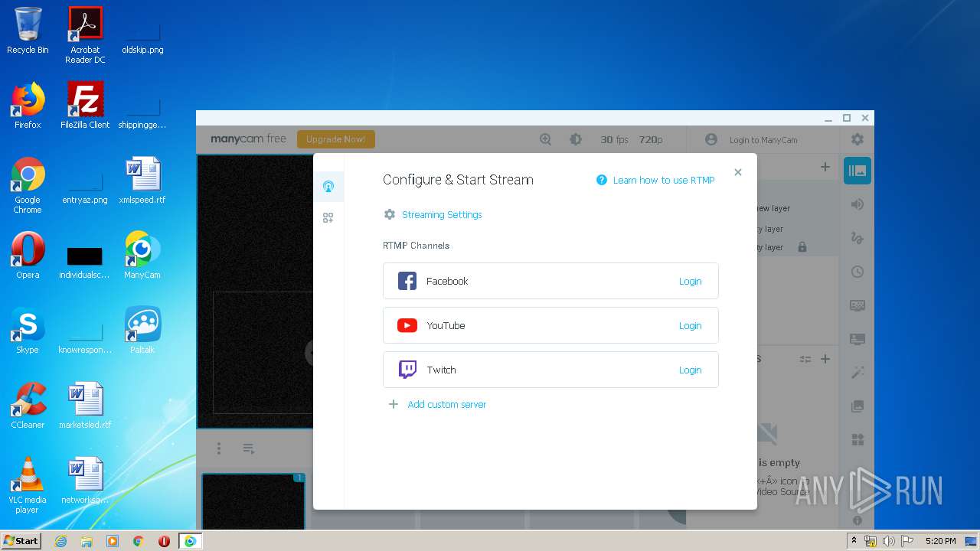Click the user account avatar icon
Image resolution: width=980 pixels, height=551 pixels.
pos(711,139)
